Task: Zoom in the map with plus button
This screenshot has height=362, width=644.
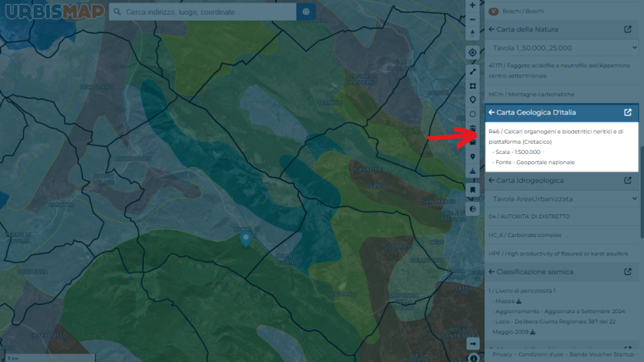Action: click(472, 6)
